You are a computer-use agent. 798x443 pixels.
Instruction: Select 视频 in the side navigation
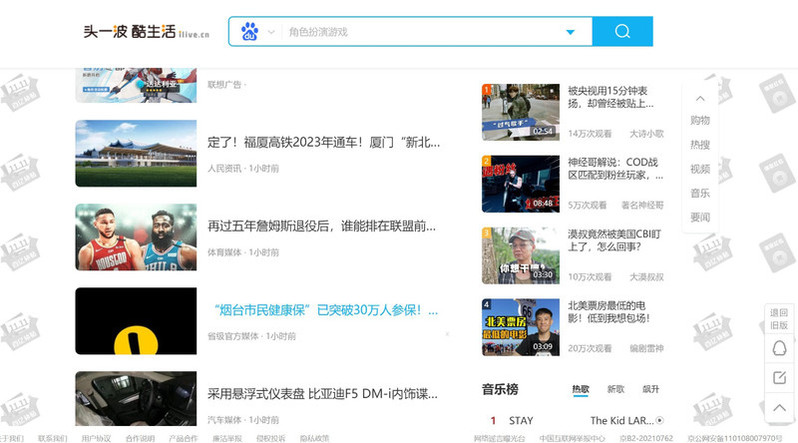point(700,169)
